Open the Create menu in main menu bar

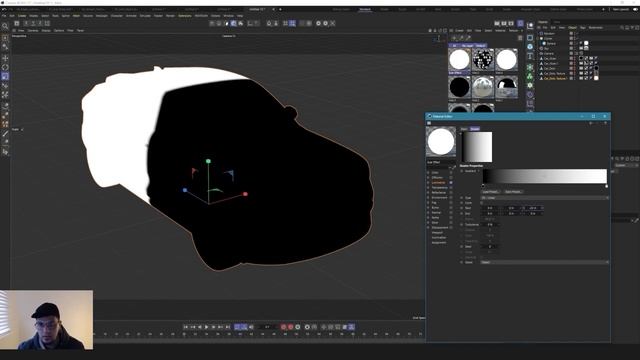22,16
